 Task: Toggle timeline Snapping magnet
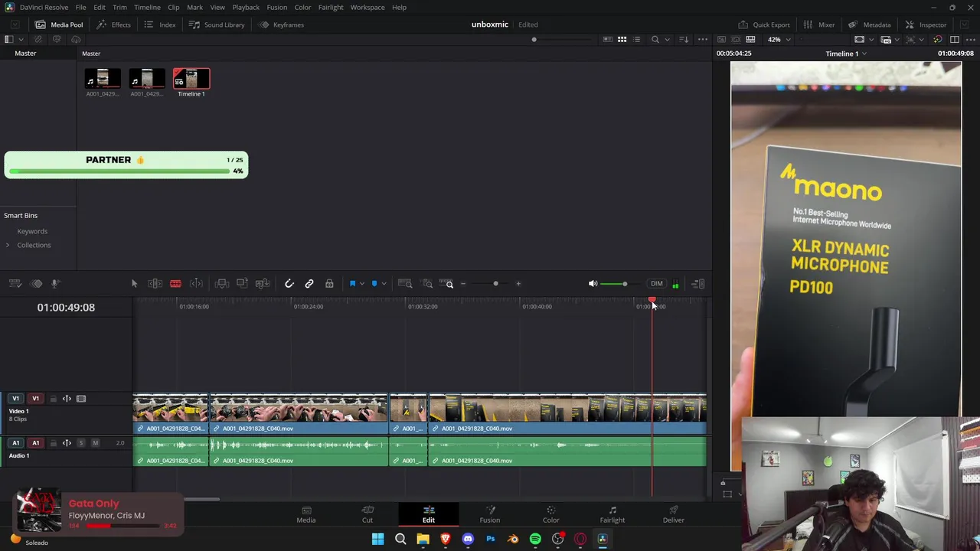(x=289, y=284)
